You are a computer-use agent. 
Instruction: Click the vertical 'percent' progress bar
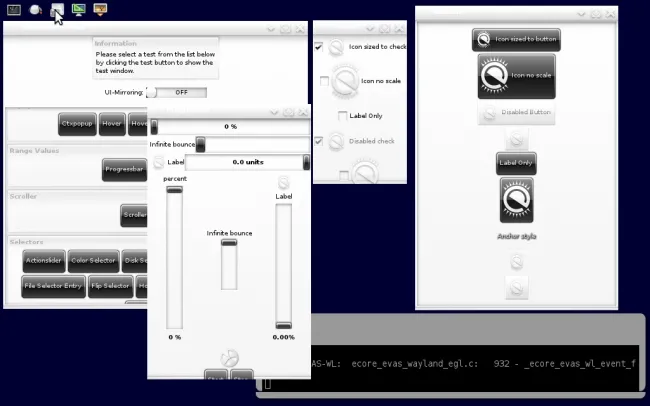click(175, 258)
